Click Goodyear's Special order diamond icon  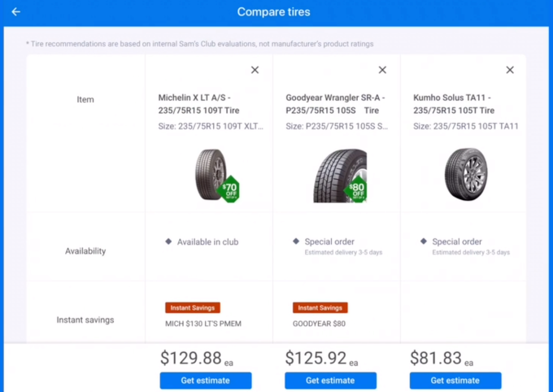[x=296, y=242]
